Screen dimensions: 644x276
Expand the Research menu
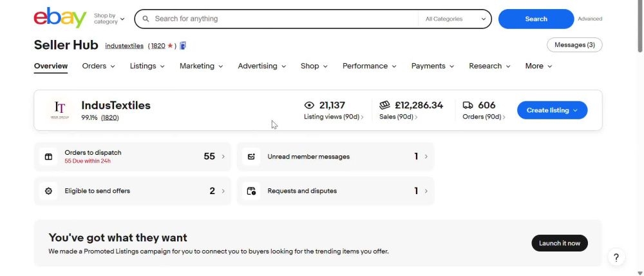click(x=489, y=66)
